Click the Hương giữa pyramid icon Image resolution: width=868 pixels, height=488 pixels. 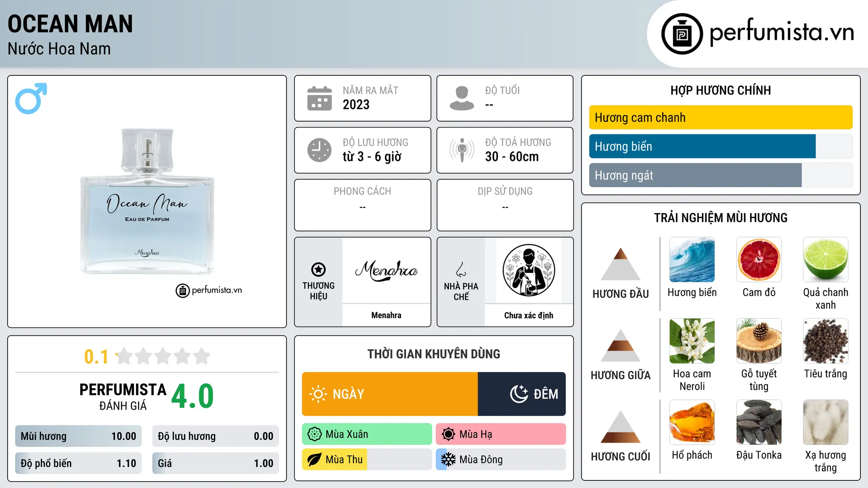click(x=620, y=345)
